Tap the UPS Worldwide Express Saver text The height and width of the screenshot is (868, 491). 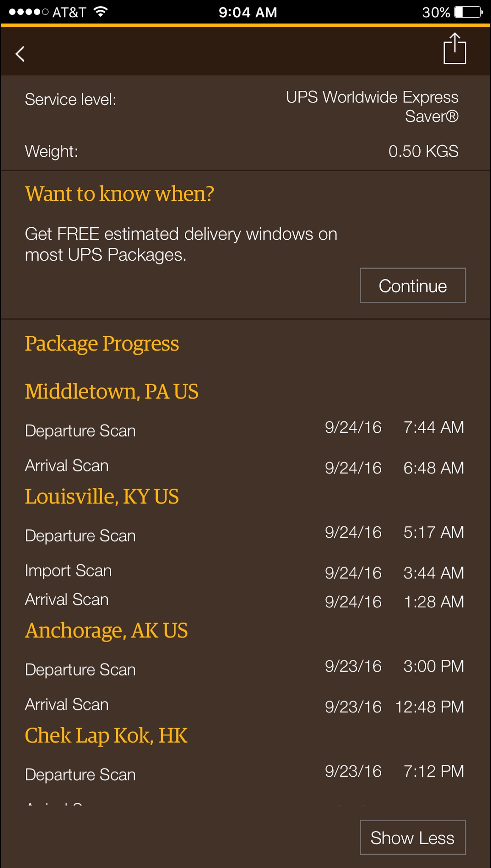(x=372, y=106)
